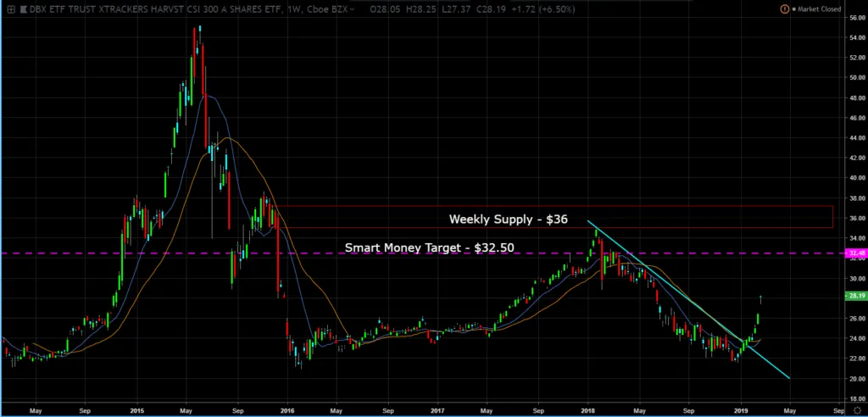Click the Market Closed status text
The image size is (868, 417).
point(820,9)
